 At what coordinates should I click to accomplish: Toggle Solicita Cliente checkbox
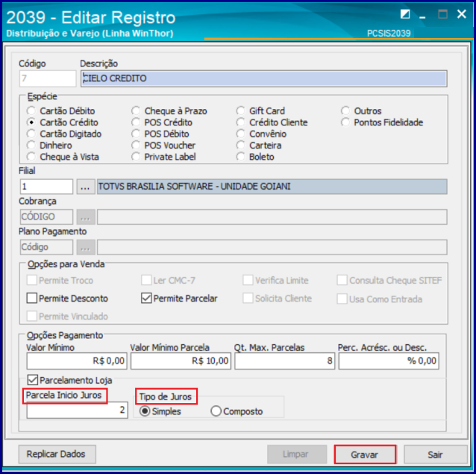(x=248, y=298)
